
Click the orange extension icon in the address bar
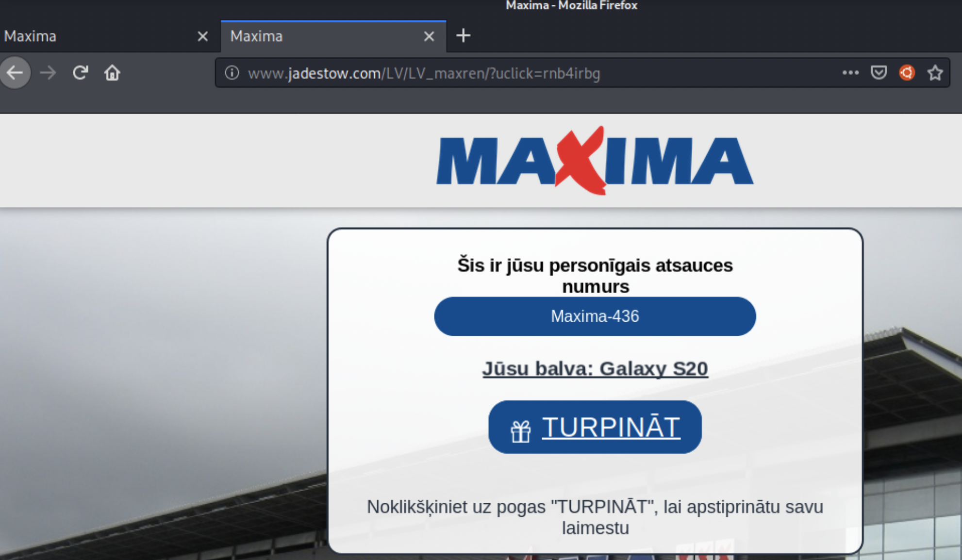pos(907,73)
